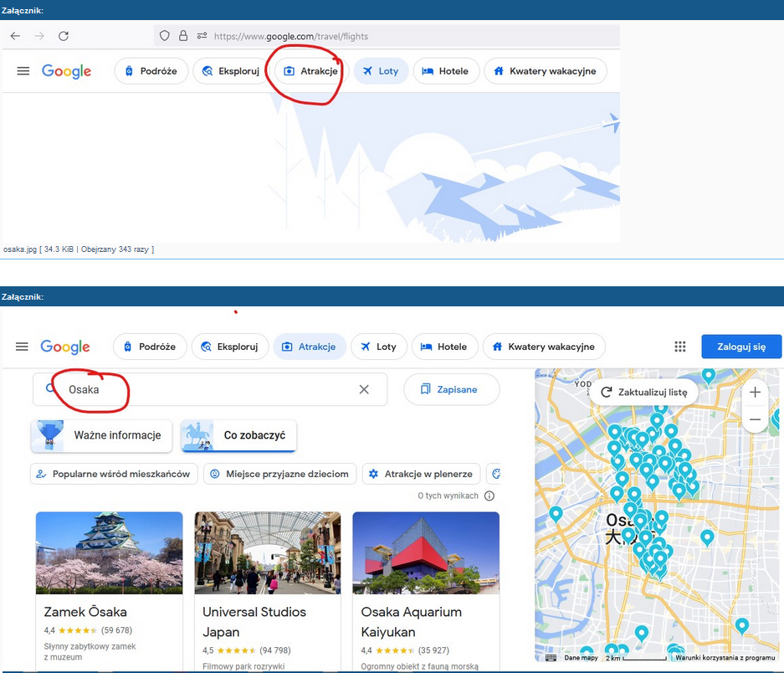Viewport: 784px width, 673px height.
Task: Select Kwatery wakacyjne tab on the flights page screenshot
Action: pos(546,71)
